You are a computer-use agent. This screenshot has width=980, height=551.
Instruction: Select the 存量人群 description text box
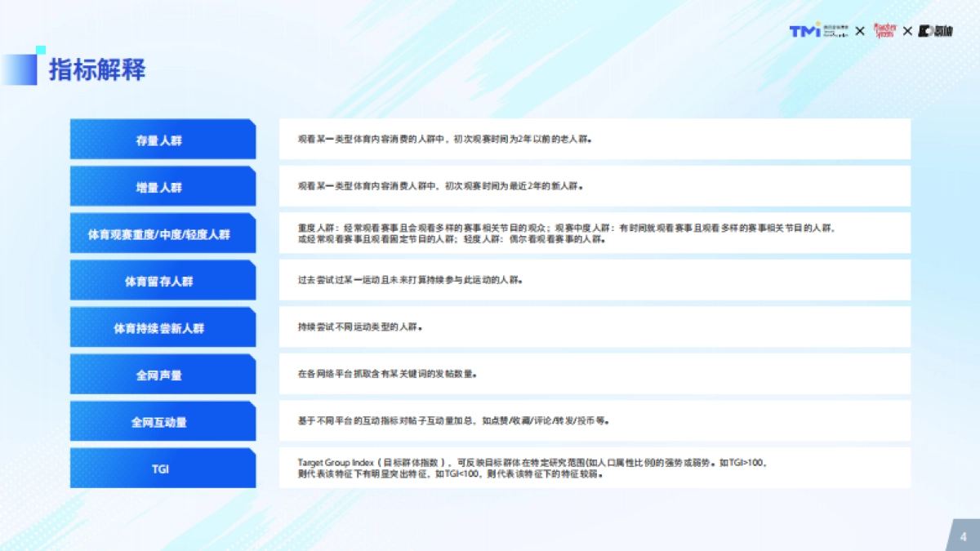600,139
